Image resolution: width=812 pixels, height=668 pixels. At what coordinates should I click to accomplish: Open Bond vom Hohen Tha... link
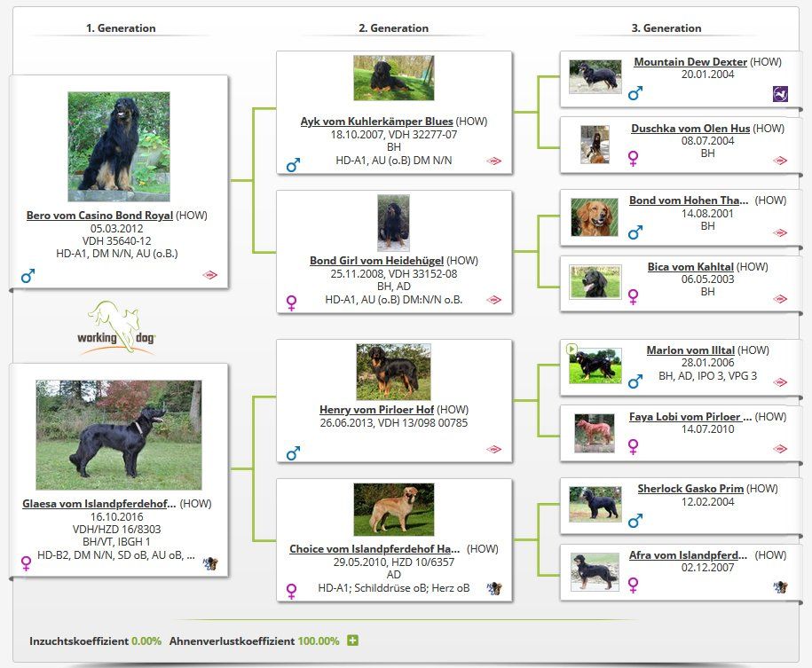[689, 200]
